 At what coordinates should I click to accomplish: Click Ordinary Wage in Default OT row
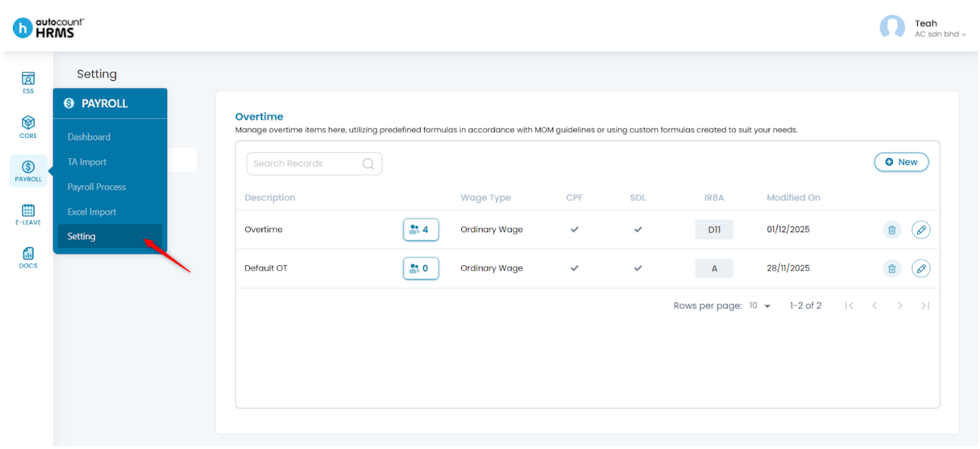pyautogui.click(x=492, y=268)
